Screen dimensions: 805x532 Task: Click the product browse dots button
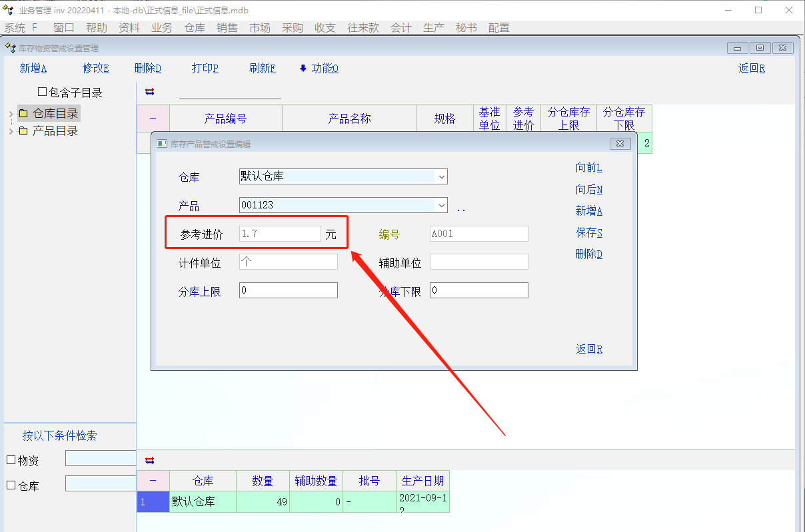(x=461, y=209)
